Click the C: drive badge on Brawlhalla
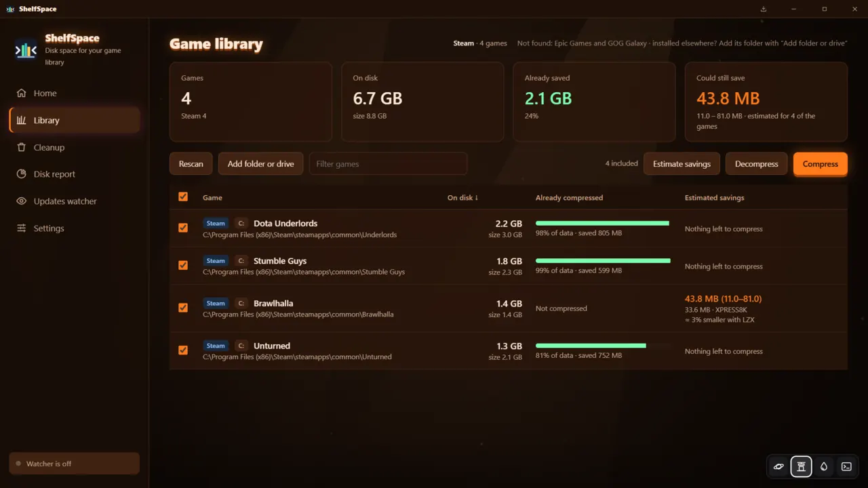The height and width of the screenshot is (488, 868). [x=241, y=303]
